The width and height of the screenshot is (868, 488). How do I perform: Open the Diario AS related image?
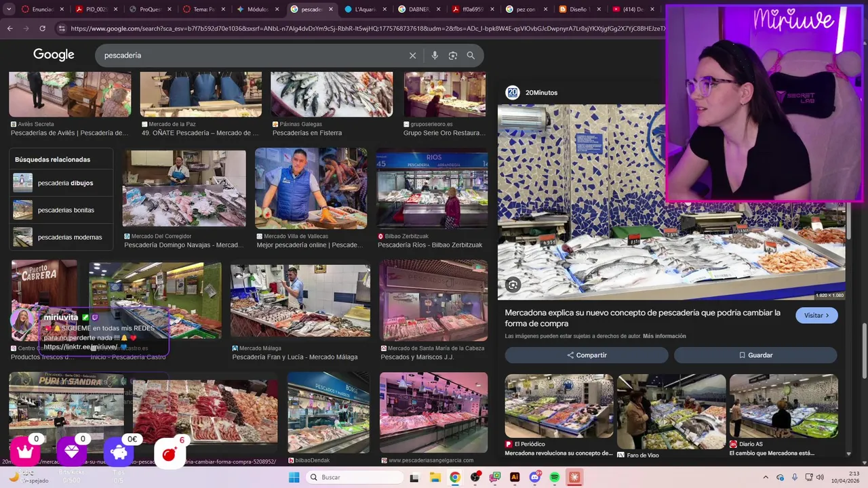pos(783,406)
